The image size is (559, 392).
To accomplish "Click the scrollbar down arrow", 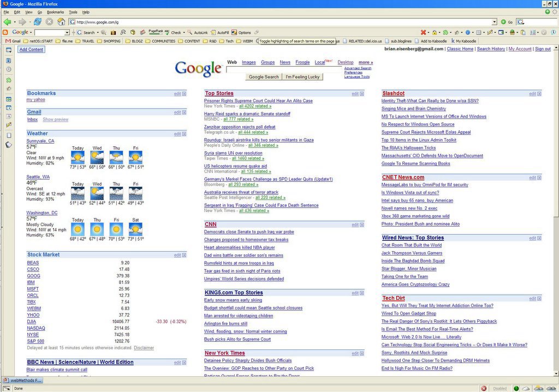I will (556, 373).
